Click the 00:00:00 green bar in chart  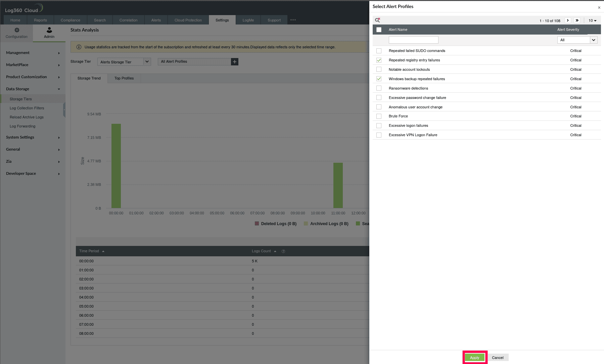(116, 166)
